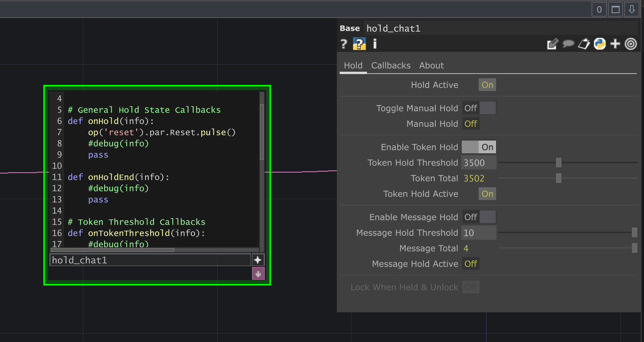The height and width of the screenshot is (342, 644).
Task: Show operator info with the i icon
Action: pos(375,44)
